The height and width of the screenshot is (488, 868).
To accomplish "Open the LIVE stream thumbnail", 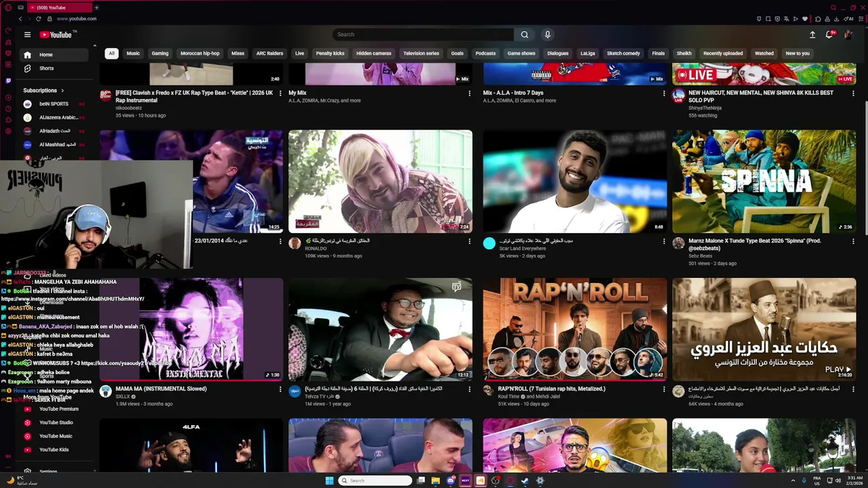I will pos(764,74).
